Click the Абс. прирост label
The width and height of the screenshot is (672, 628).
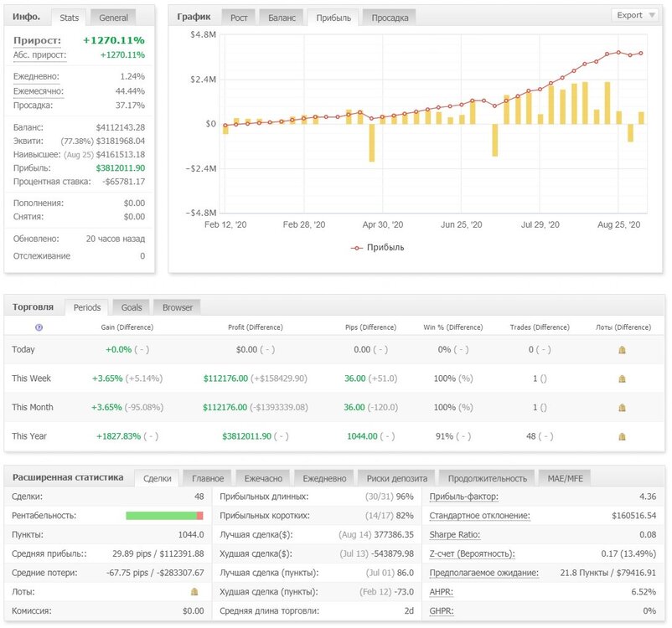point(39,54)
